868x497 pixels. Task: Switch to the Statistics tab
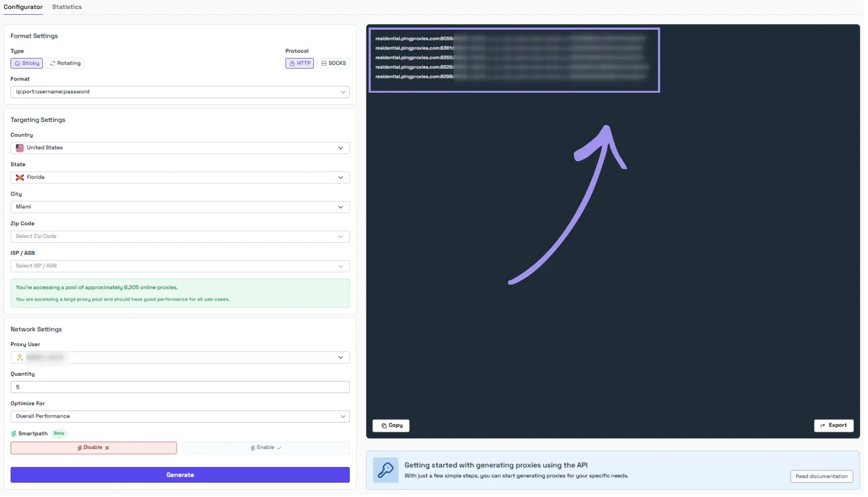(x=67, y=7)
